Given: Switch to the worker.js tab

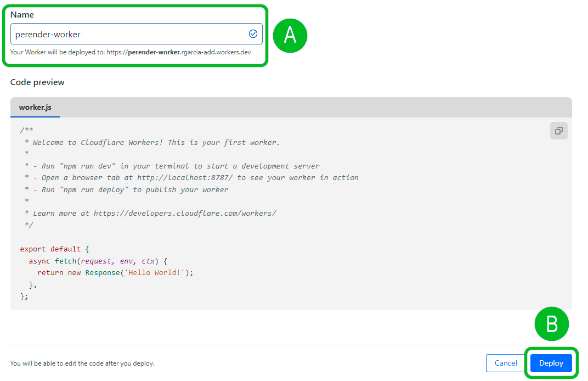Looking at the screenshot, I should (x=35, y=108).
